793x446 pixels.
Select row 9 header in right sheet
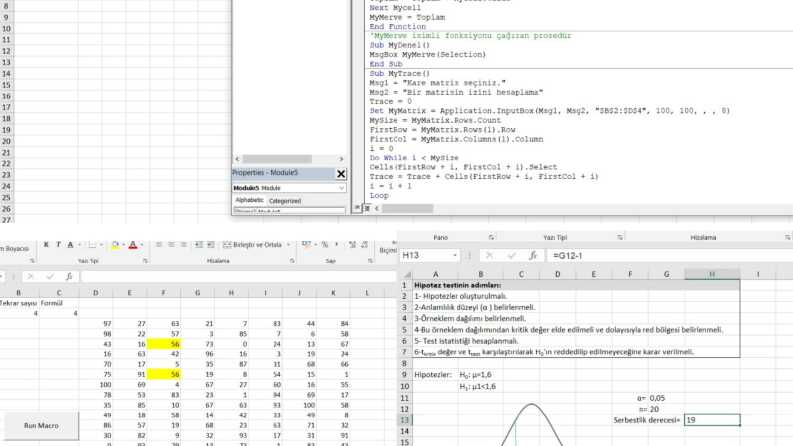click(405, 375)
